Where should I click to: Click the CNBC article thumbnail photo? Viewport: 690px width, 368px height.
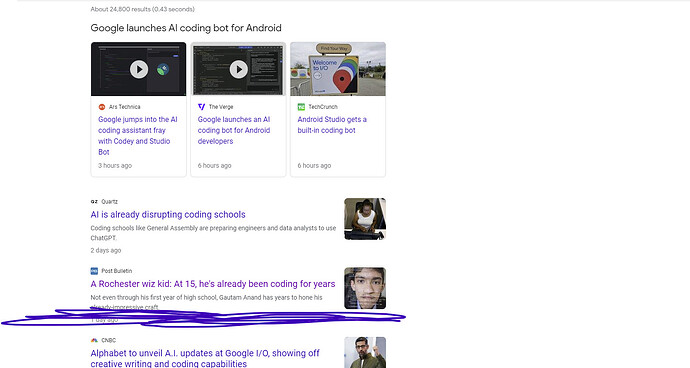(365, 353)
